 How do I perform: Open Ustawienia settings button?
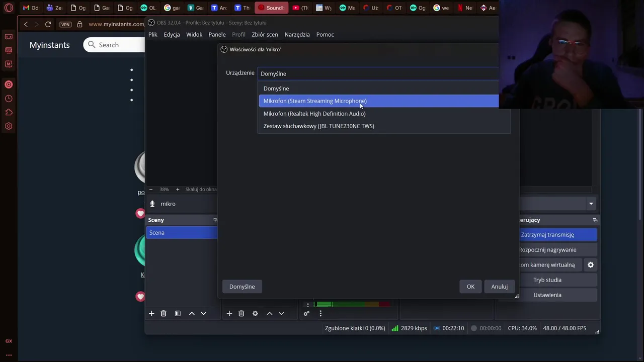558,295
